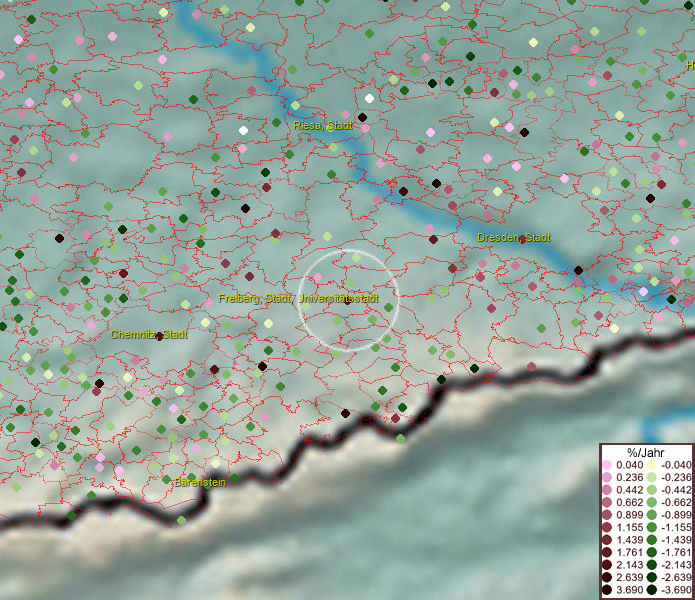Select the dark marker on the Freiberg label
The height and width of the screenshot is (600, 695).
[x=347, y=301]
